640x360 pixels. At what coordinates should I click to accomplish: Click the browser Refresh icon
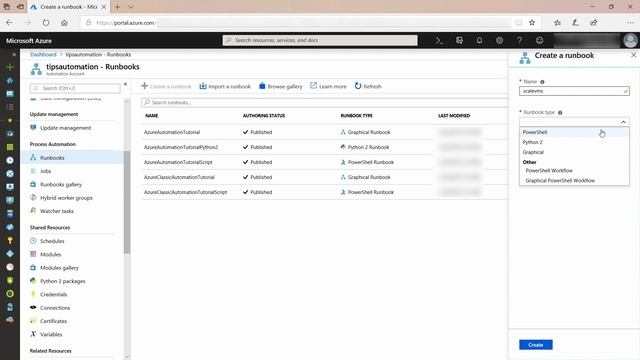pyautogui.click(x=46, y=23)
